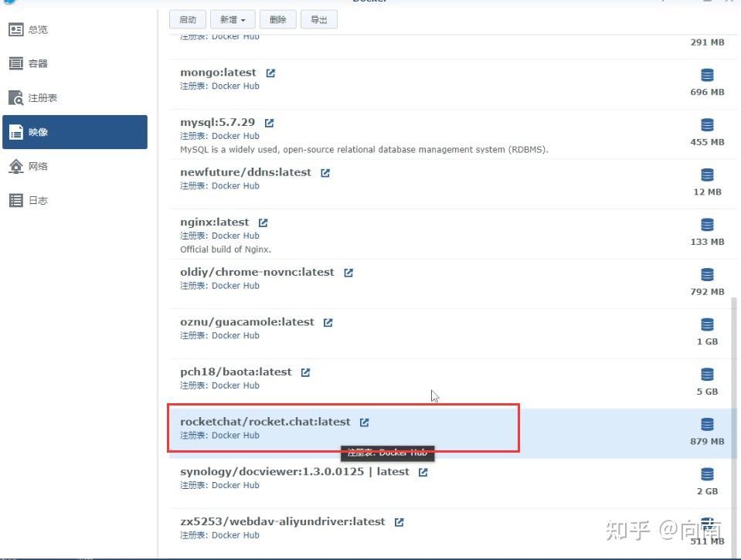Viewport: 741px width, 560px height.
Task: Open Docker Hub link for newfuture/ddns:latest
Action: click(325, 171)
